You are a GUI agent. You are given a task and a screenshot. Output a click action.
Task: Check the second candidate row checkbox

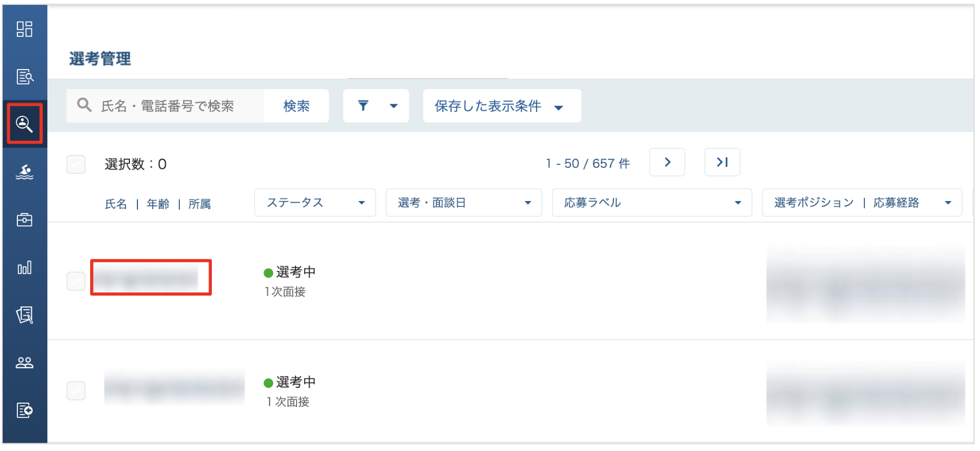pyautogui.click(x=76, y=391)
